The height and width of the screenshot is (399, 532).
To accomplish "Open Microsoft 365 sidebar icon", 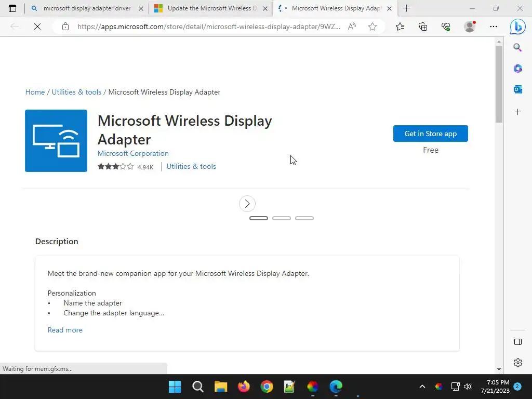I will click(x=517, y=69).
